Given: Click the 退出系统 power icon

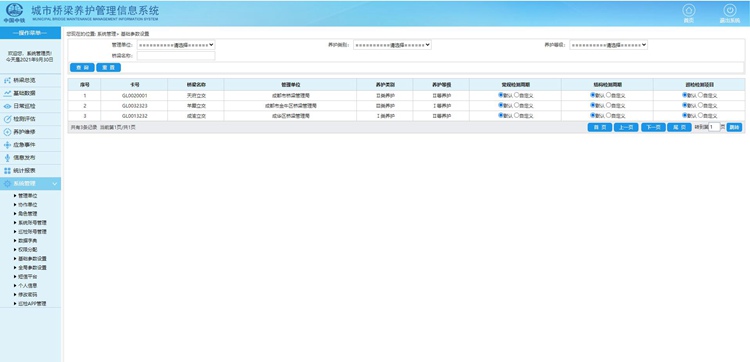Looking at the screenshot, I should pos(729,10).
